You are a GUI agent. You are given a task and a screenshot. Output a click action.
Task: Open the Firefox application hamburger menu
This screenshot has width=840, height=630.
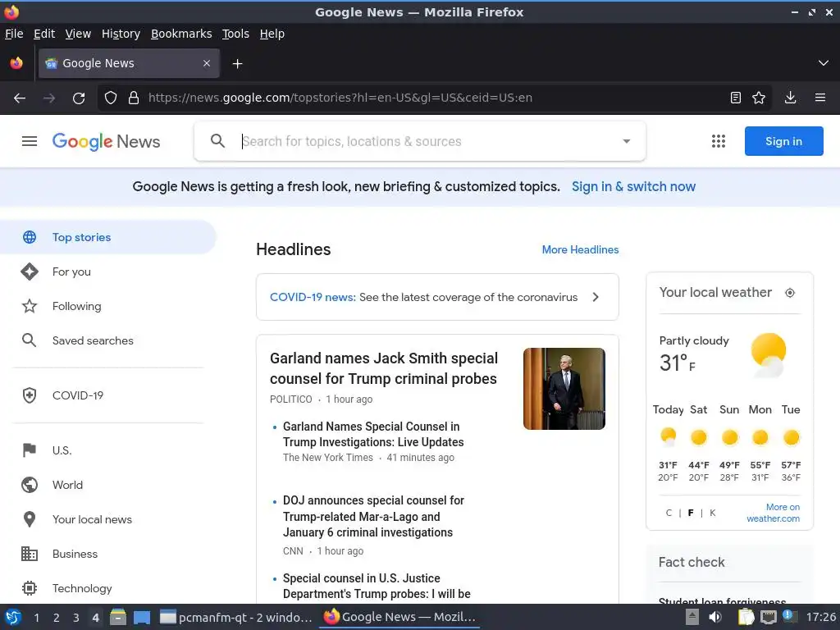click(819, 98)
